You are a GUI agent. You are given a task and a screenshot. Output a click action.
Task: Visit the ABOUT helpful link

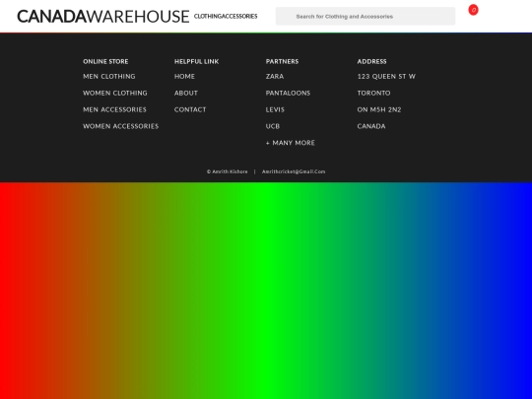[x=186, y=93]
